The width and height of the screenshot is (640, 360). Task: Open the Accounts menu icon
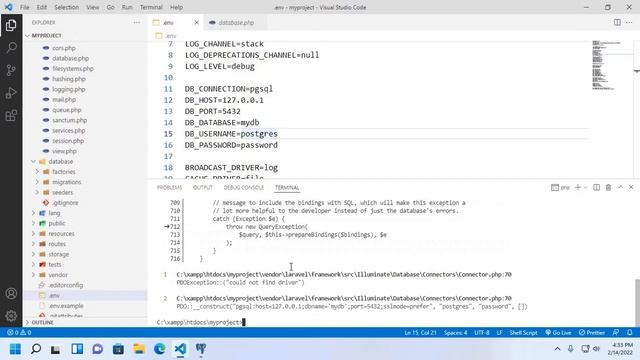pyautogui.click(x=11, y=293)
